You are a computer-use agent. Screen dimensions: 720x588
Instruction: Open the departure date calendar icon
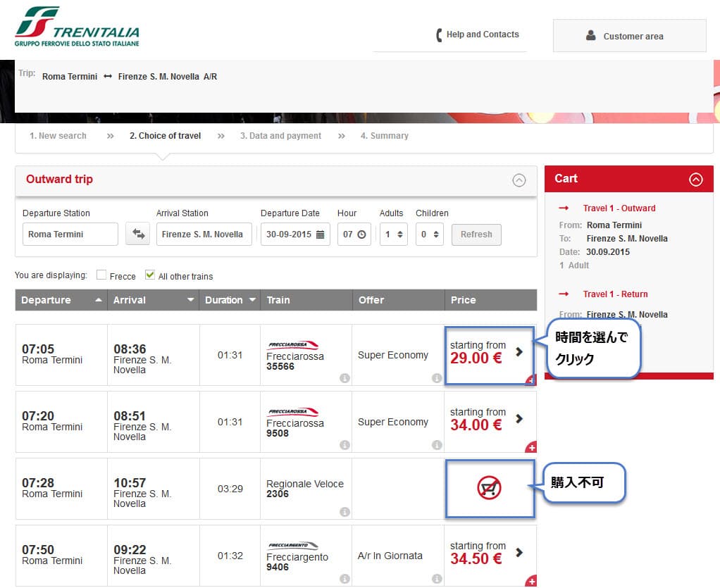(x=320, y=234)
